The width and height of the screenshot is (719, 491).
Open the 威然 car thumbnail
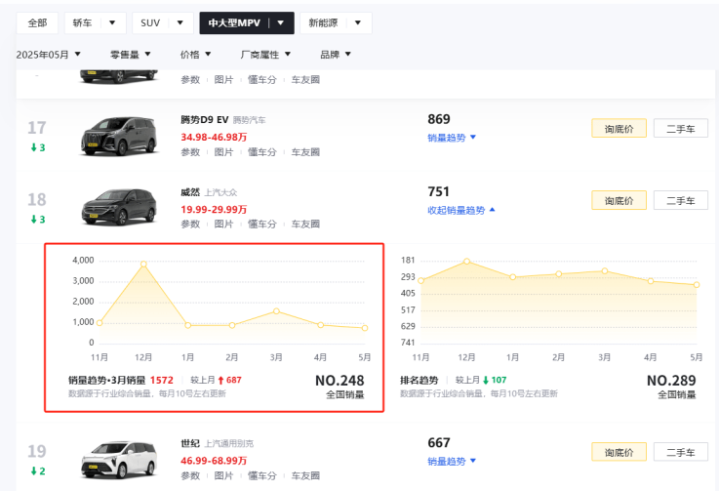click(x=119, y=207)
